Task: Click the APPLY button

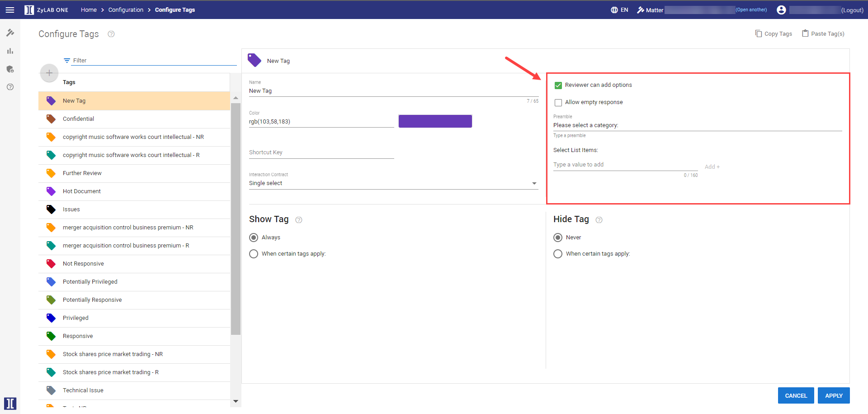Action: pos(834,395)
